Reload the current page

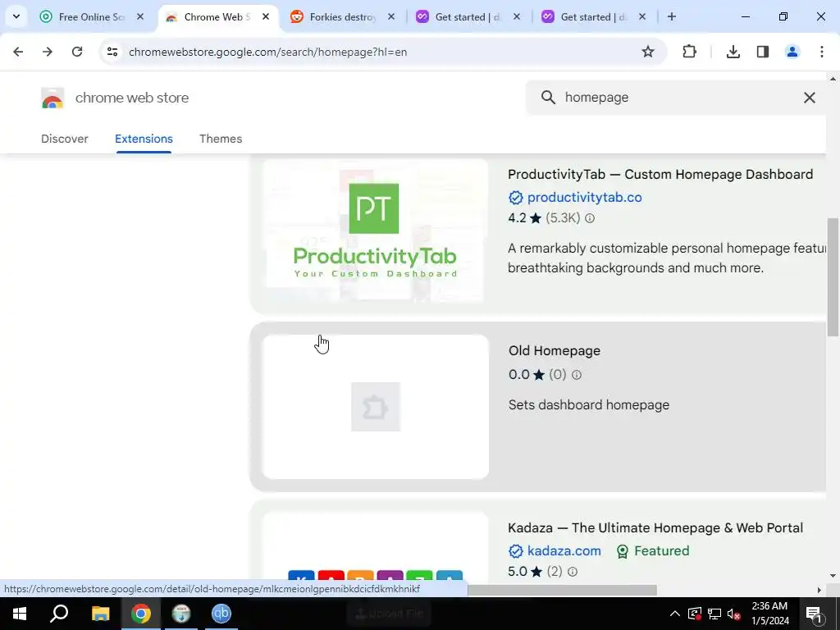77,52
